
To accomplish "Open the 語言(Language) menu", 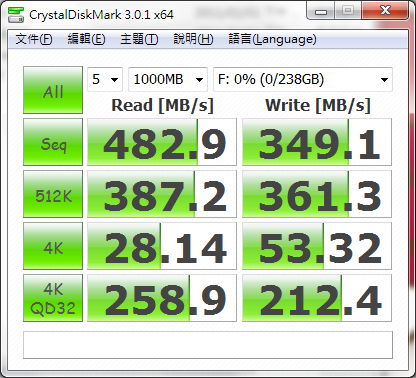I will 272,39.
